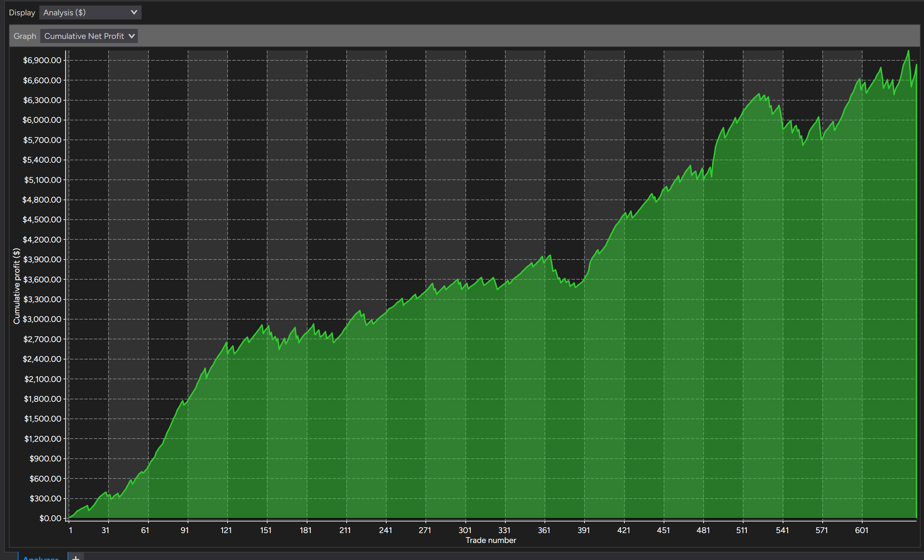Click the $6,600.00 y-axis label

coord(42,80)
